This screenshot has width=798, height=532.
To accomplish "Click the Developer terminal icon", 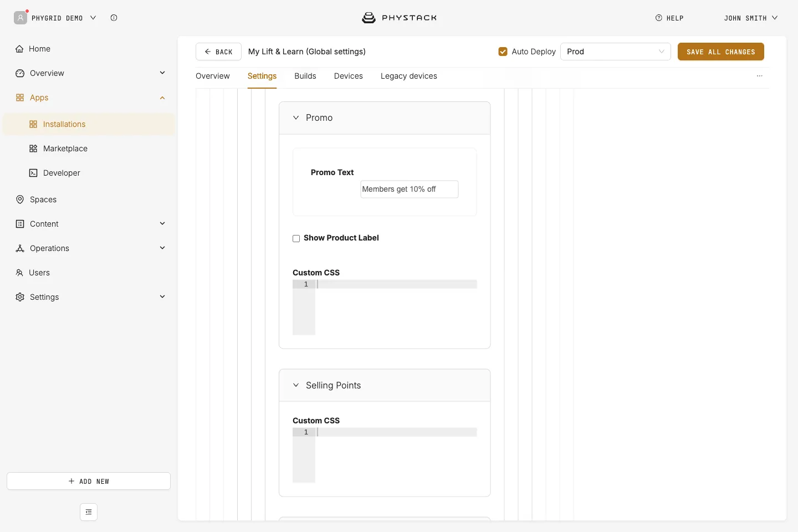I will click(x=33, y=173).
